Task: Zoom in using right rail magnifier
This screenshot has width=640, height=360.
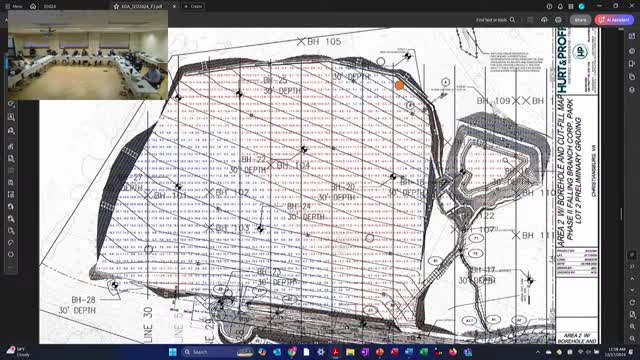Action: [632, 327]
